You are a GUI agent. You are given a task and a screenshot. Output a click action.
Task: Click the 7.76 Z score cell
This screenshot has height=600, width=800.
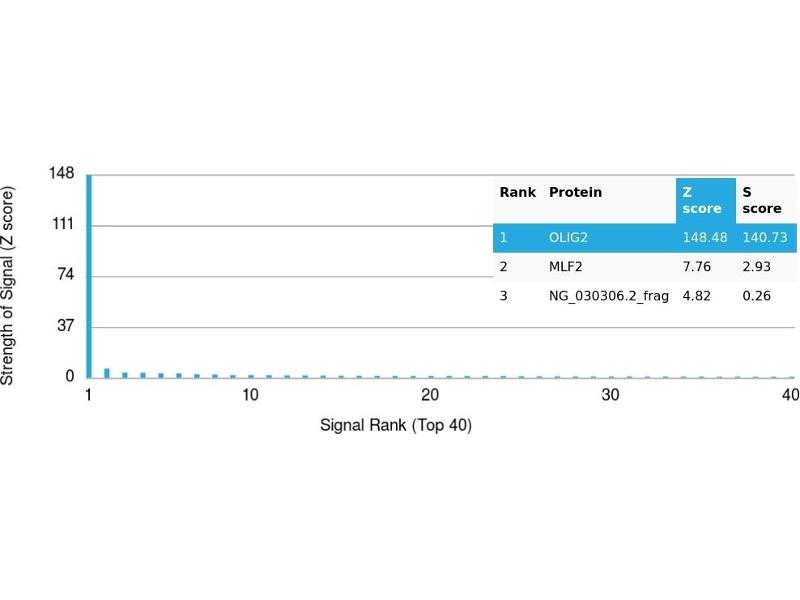click(696, 266)
